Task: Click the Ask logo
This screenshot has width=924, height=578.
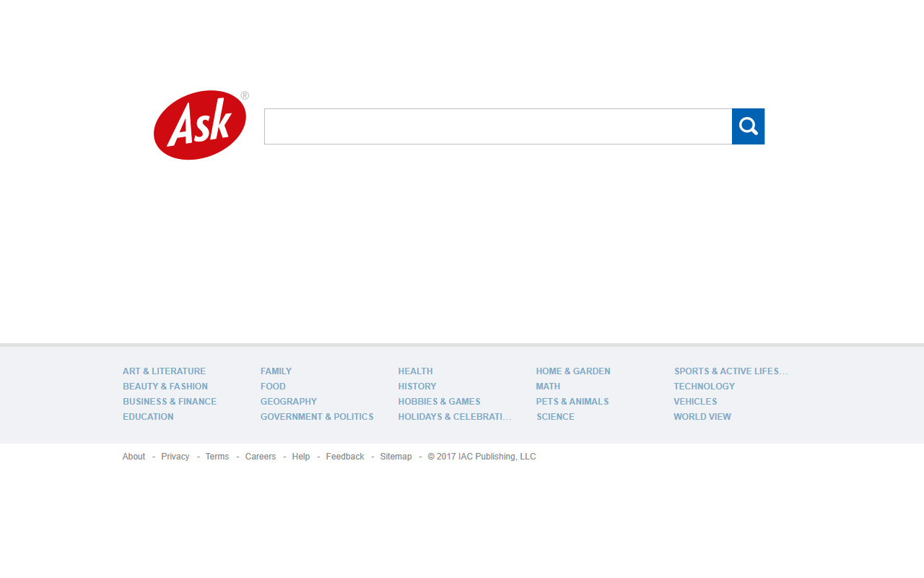Action: [x=201, y=125]
